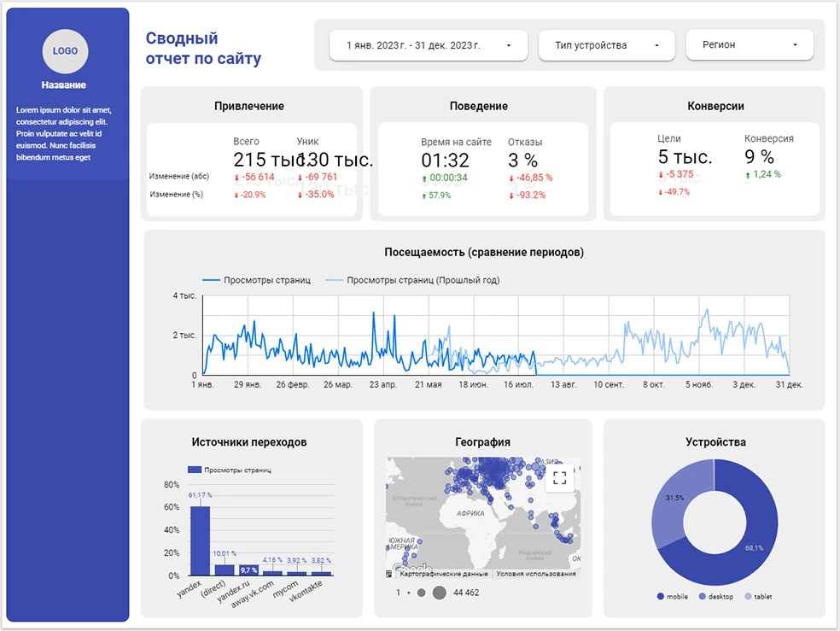Viewport: 840px width, 631px height.
Task: Click the round LOGO placeholder
Action: click(65, 50)
